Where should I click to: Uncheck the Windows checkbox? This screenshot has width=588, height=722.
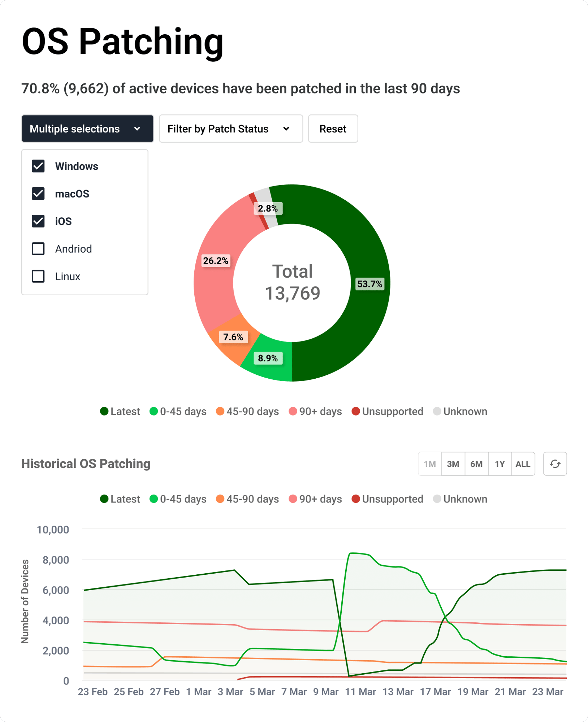point(38,166)
